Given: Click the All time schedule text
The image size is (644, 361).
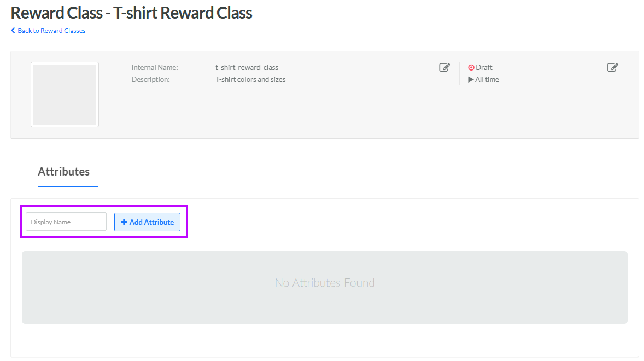Looking at the screenshot, I should pos(487,80).
